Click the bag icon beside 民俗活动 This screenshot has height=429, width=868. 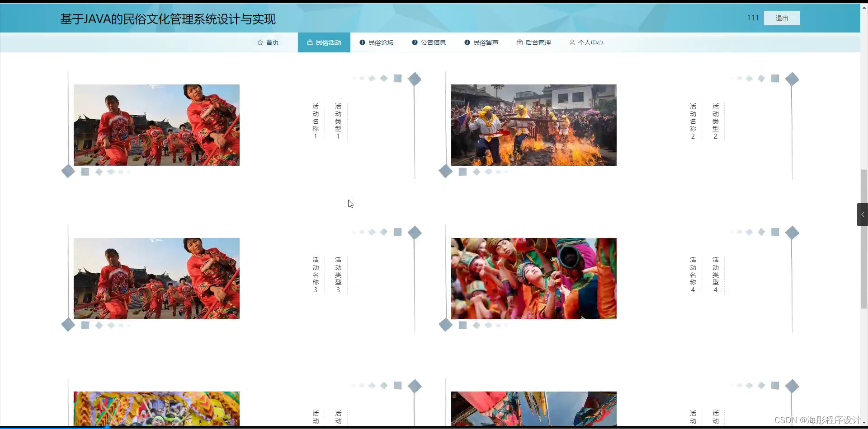(x=310, y=42)
